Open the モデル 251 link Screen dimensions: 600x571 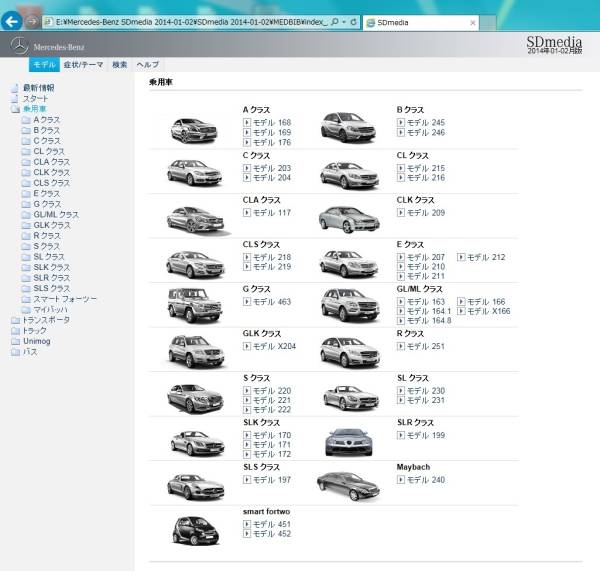pos(426,346)
